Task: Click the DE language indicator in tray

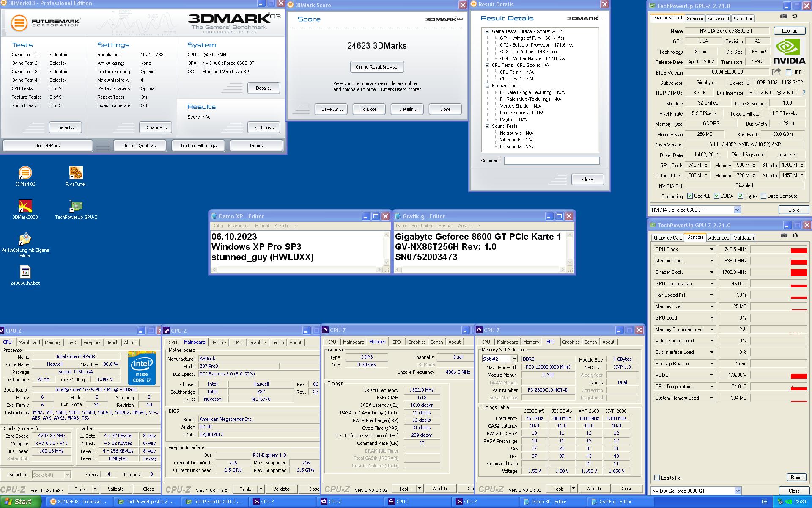Action: point(764,502)
